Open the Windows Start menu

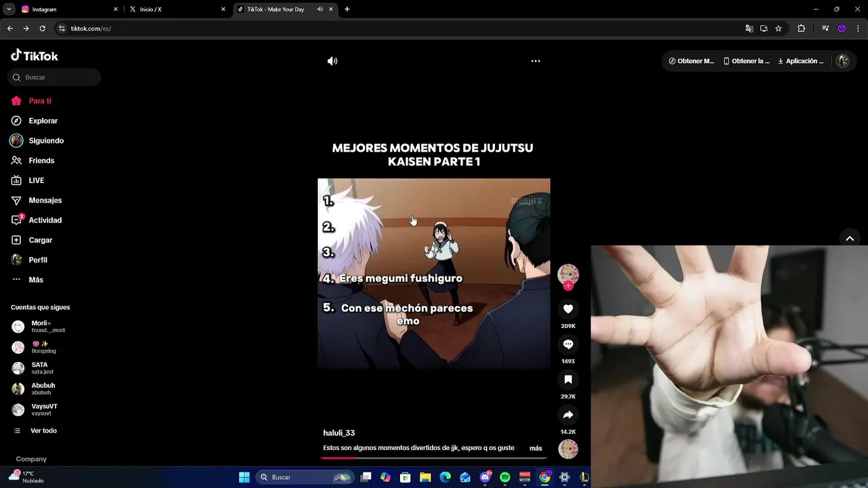point(244,477)
